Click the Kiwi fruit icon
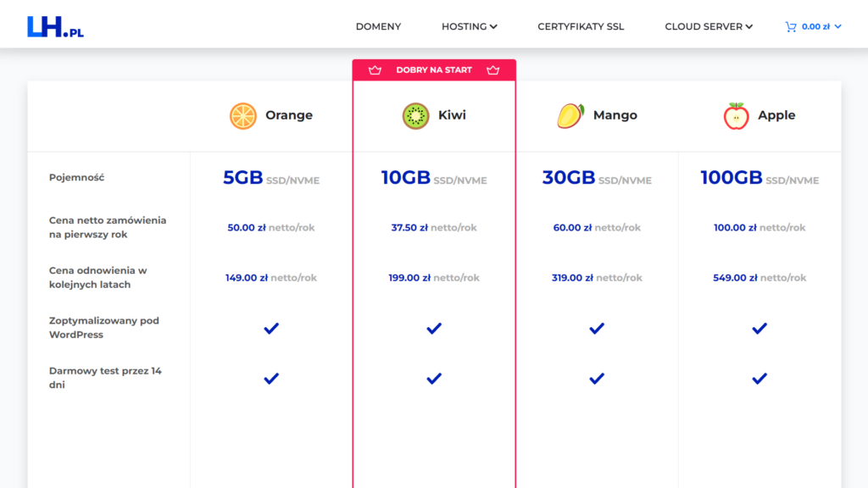 [x=415, y=115]
